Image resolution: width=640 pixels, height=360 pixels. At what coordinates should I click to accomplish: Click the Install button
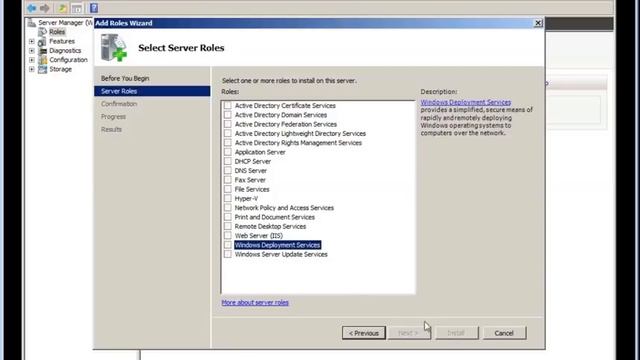(456, 333)
